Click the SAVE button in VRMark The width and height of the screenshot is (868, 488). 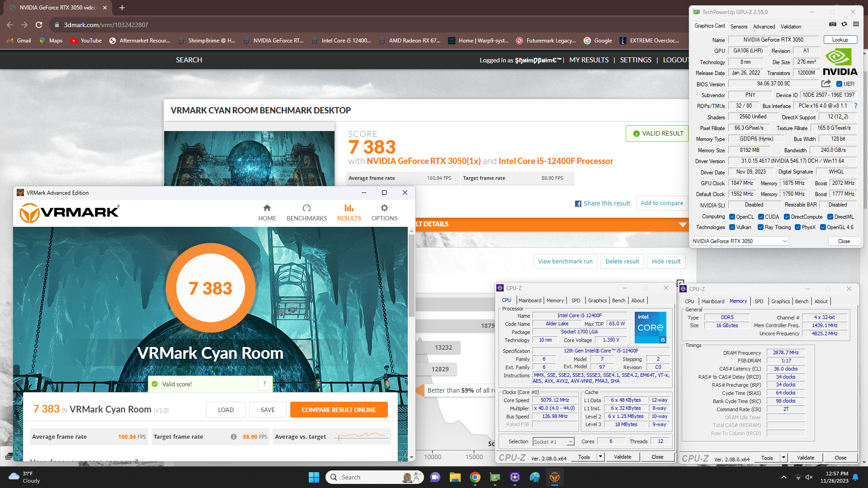coord(268,410)
